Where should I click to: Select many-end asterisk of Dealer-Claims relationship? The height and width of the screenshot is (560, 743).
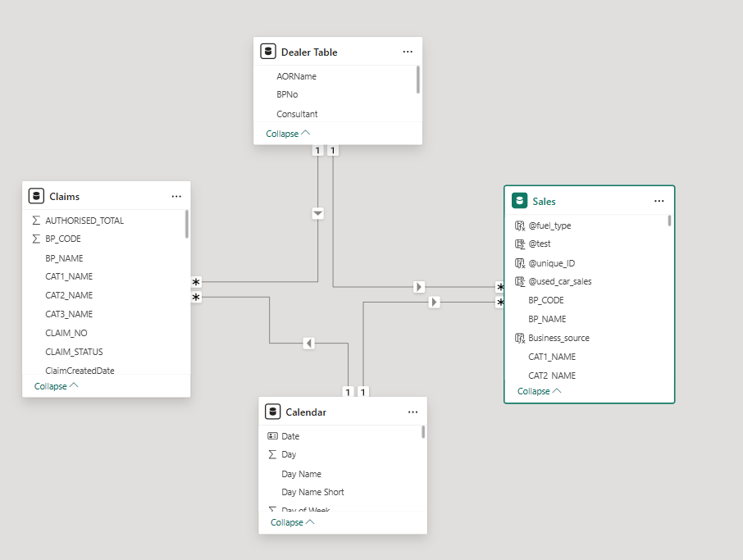click(196, 282)
